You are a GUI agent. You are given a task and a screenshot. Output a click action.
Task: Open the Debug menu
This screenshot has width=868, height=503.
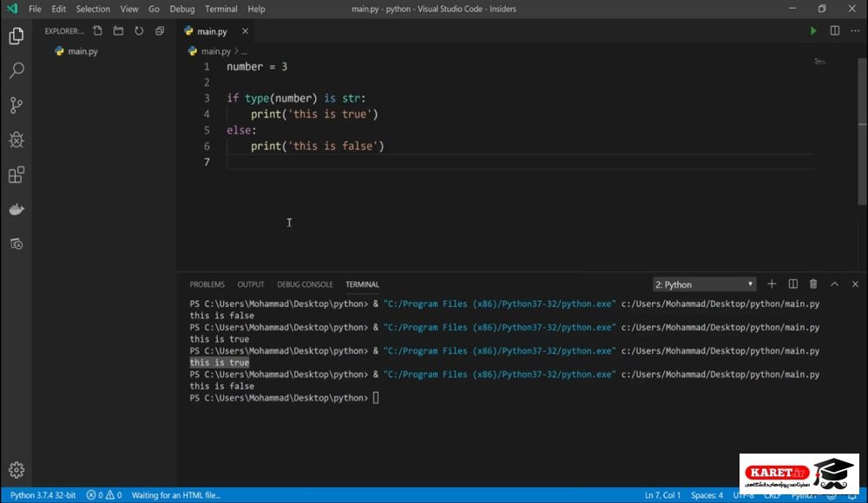pyautogui.click(x=182, y=9)
